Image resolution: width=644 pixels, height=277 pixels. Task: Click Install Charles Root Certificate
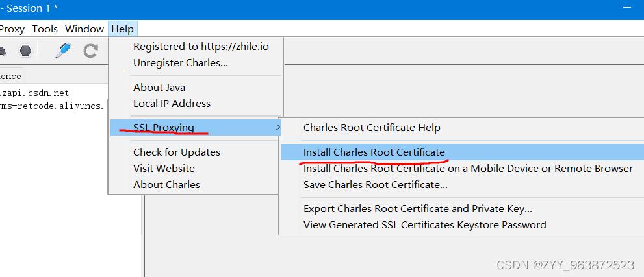point(462,152)
